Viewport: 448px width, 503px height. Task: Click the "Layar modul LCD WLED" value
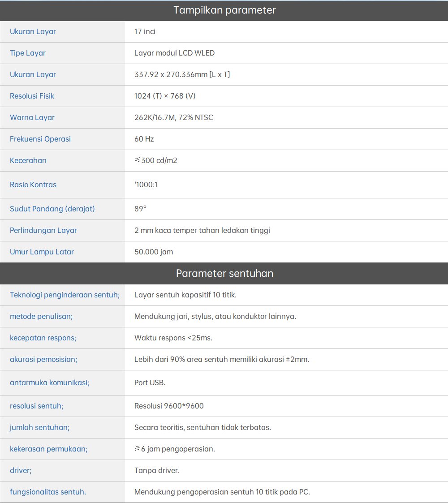pyautogui.click(x=174, y=53)
